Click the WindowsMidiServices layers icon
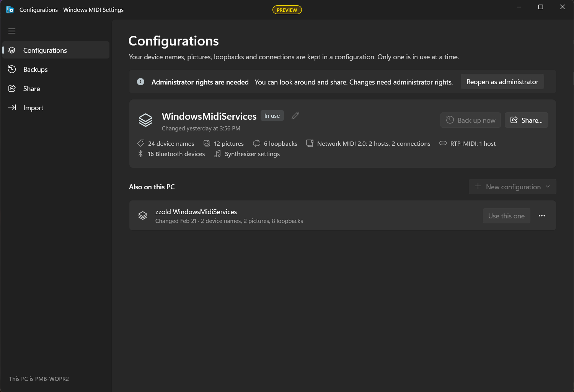Image resolution: width=574 pixels, height=392 pixels. coord(145,120)
